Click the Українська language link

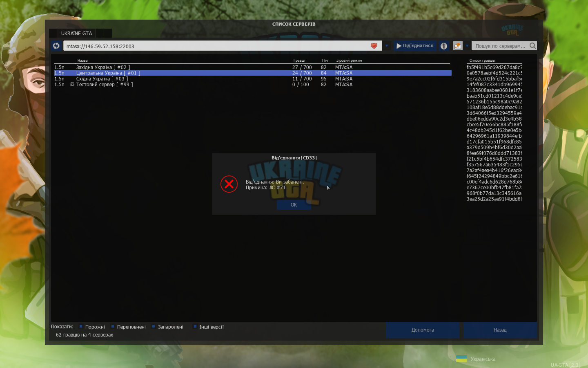coord(483,359)
